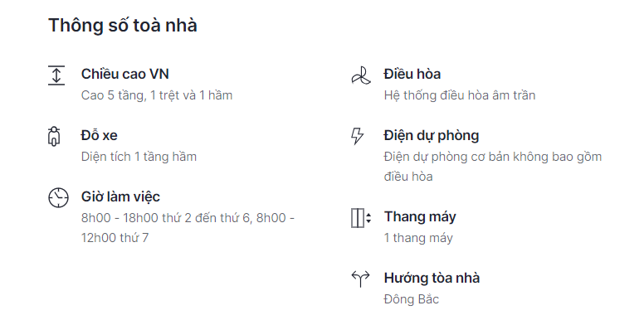Click the lightning bolt icon beside Điện dự phòng

[358, 136]
